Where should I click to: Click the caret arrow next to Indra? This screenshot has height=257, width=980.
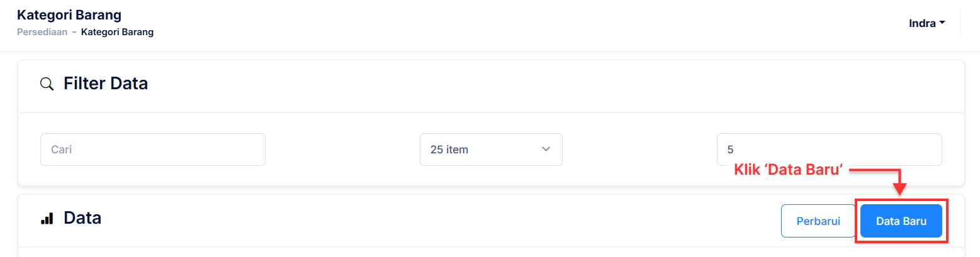[x=942, y=23]
